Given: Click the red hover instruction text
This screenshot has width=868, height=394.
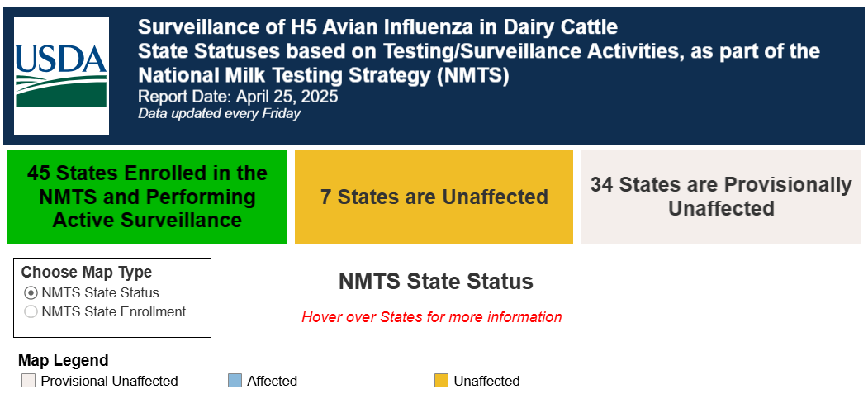Looking at the screenshot, I should pyautogui.click(x=432, y=318).
